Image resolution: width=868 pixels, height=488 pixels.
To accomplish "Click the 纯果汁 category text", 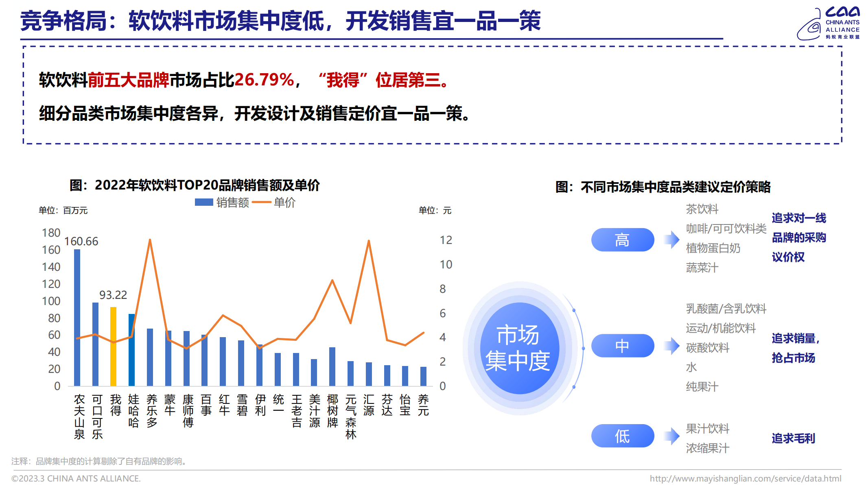I will [702, 387].
